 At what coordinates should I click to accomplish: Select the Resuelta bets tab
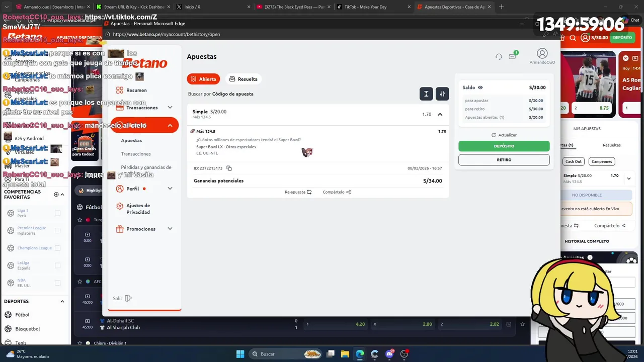tap(243, 79)
